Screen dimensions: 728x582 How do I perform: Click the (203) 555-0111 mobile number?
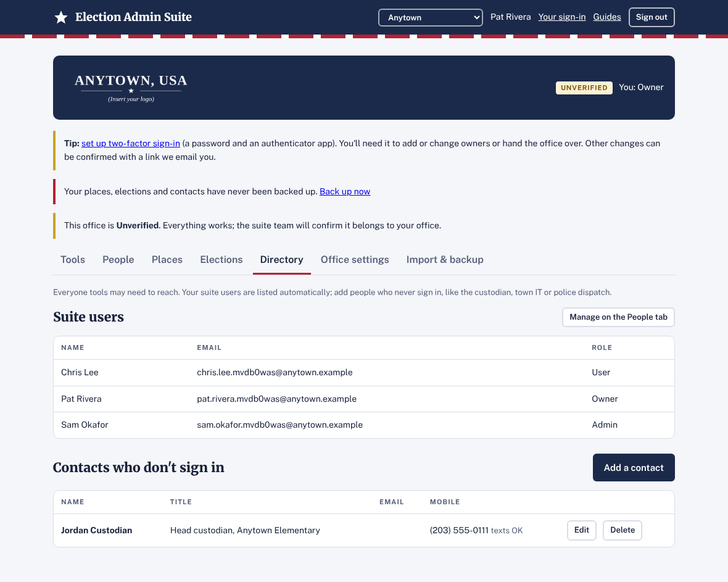pos(459,530)
